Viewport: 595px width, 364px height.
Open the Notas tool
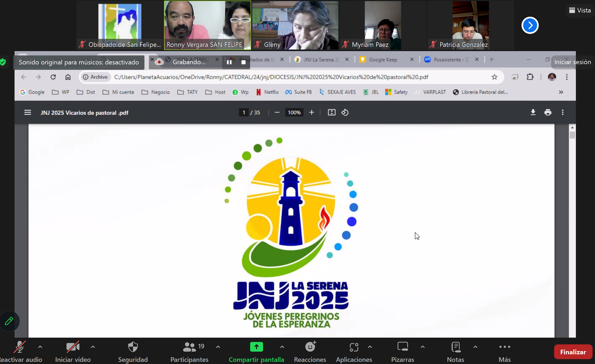click(456, 352)
